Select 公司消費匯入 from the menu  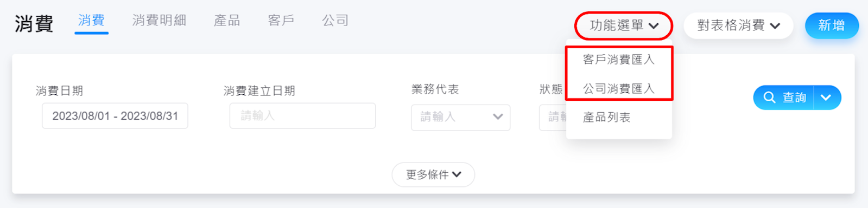pos(619,88)
